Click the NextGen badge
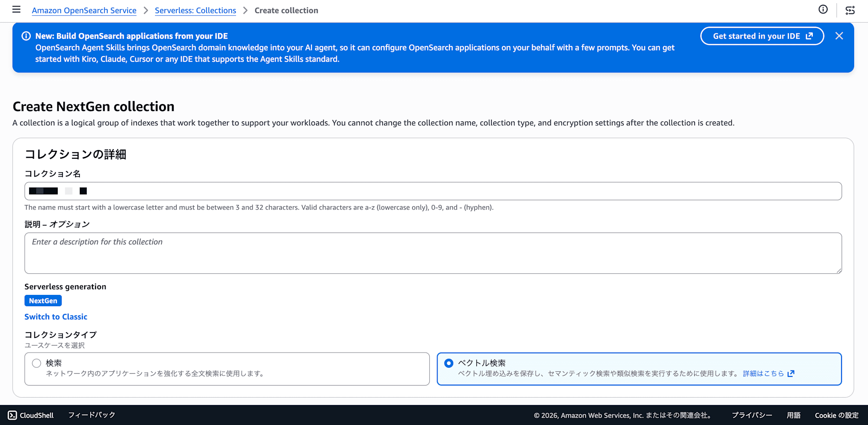The image size is (868, 425). 43,301
